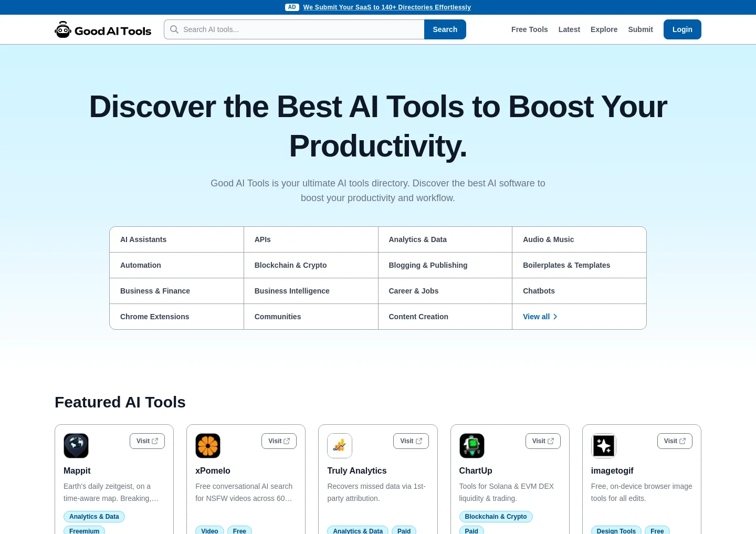Select the Career & Jobs category
The image size is (756, 534).
445,291
